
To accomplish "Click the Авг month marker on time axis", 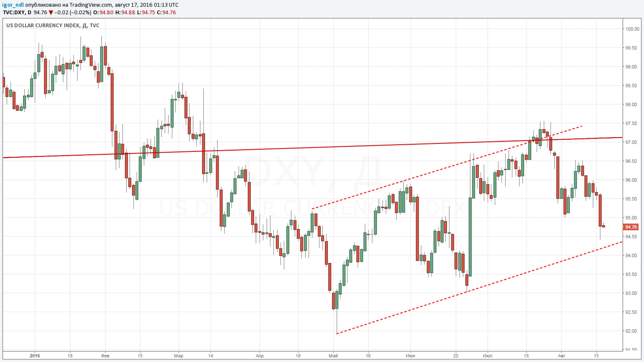I will [x=561, y=356].
